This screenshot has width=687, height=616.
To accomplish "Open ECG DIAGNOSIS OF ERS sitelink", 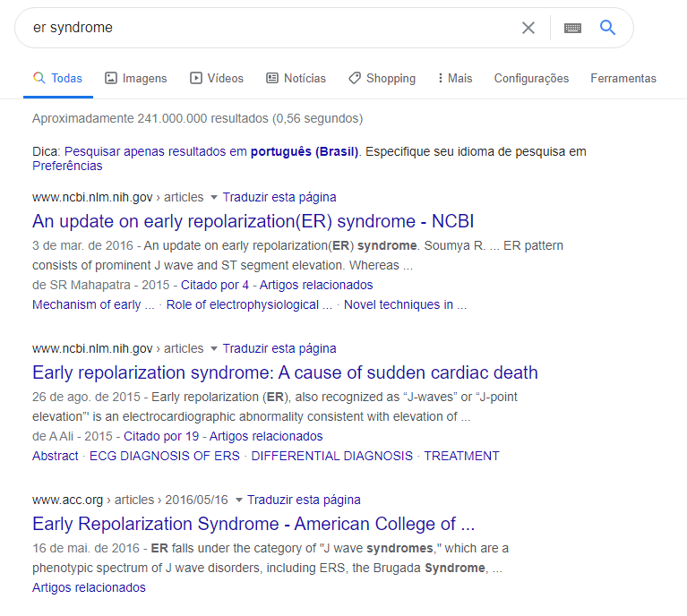I will tap(165, 456).
